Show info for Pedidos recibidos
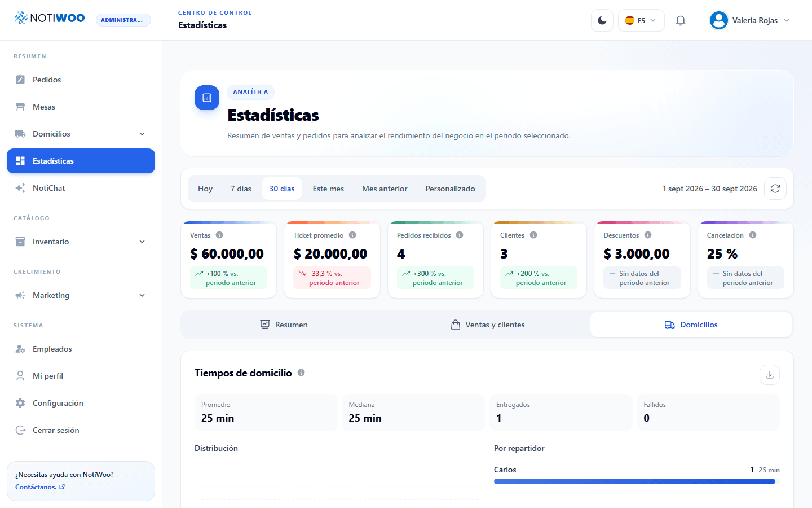 [460, 235]
